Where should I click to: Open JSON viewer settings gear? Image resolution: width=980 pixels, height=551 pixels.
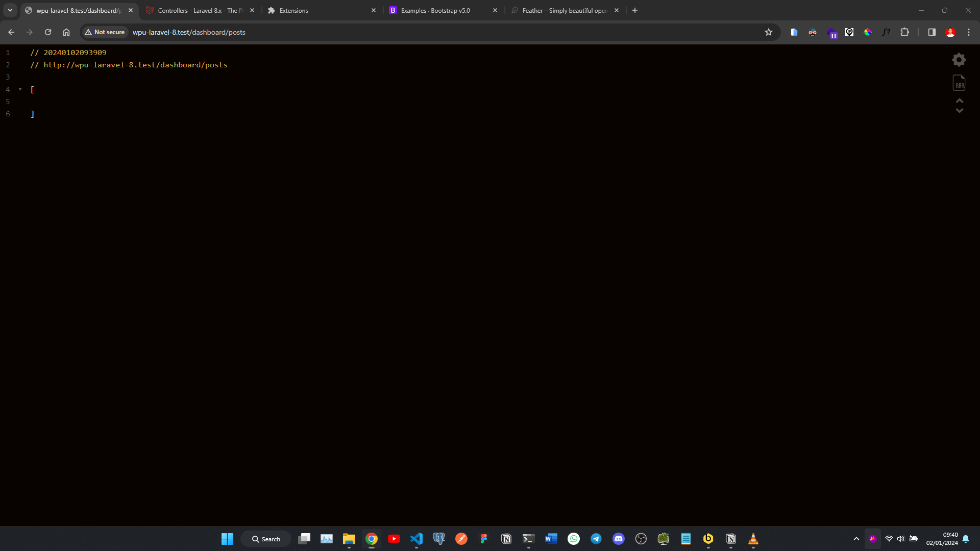959,60
